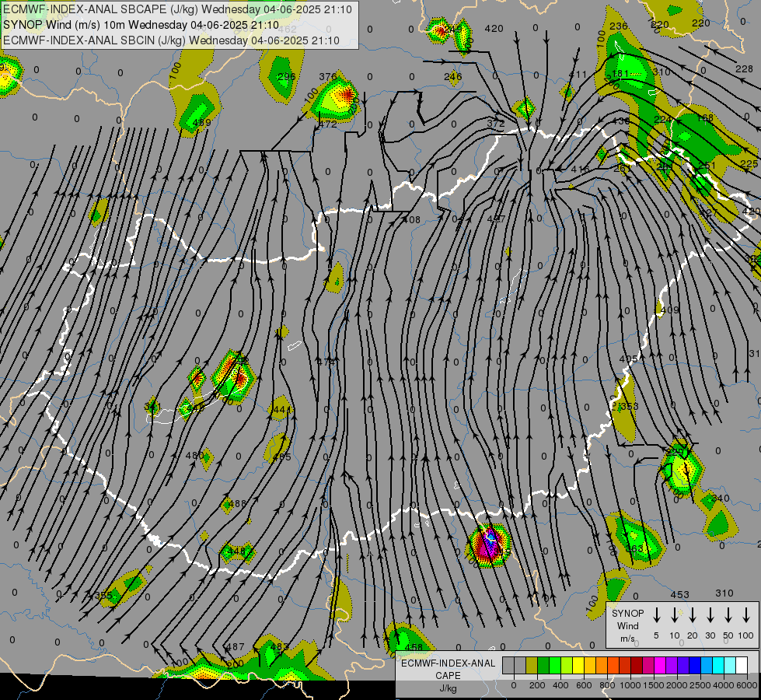
Task: Click the white swatch in CAPE legend
Action: click(x=741, y=666)
